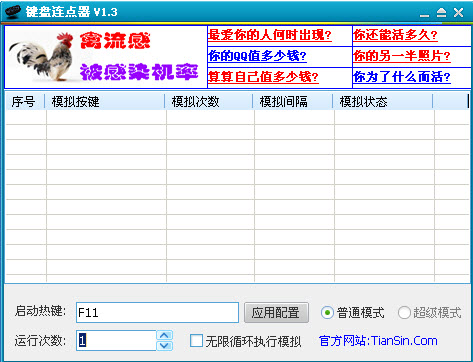Image resolution: width=473 pixels, height=362 pixels.
Task: Focus the 启动热键 field showing F11
Action: (157, 313)
